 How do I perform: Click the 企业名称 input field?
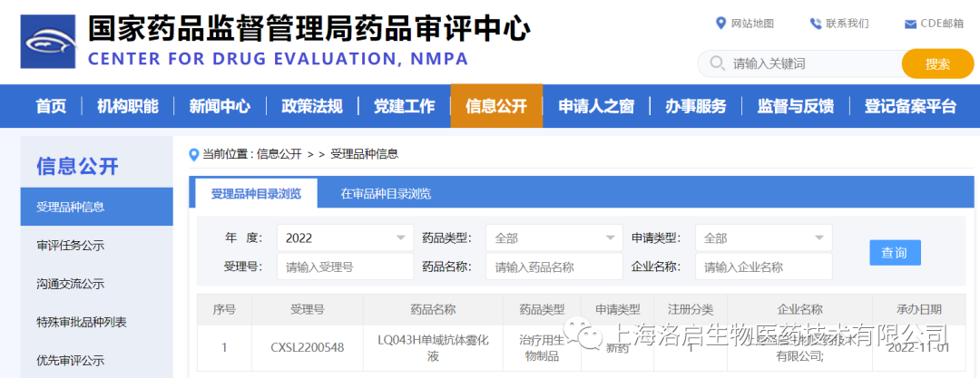[763, 267]
